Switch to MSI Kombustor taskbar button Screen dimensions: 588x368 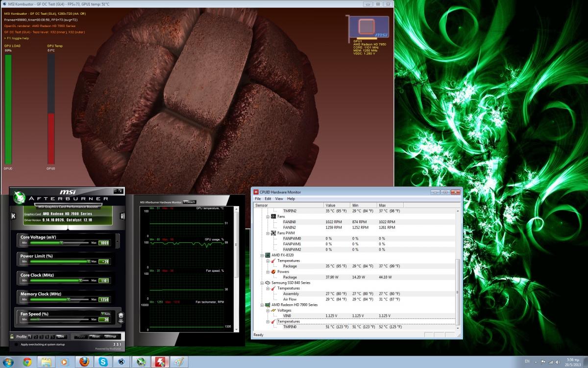122,362
